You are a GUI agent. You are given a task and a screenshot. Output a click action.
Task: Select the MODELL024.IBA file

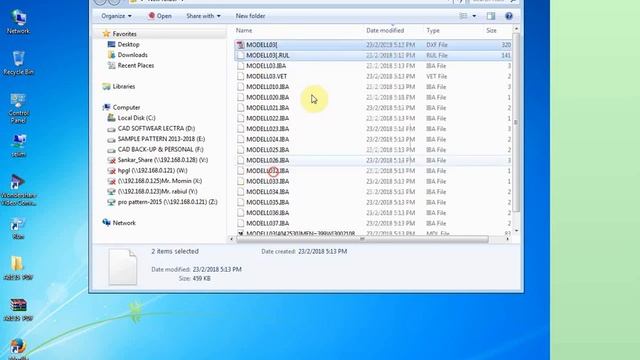click(373, 139)
